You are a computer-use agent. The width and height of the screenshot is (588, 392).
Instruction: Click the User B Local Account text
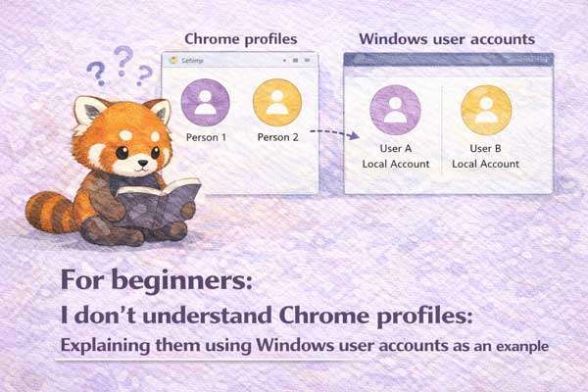pyautogui.click(x=486, y=156)
